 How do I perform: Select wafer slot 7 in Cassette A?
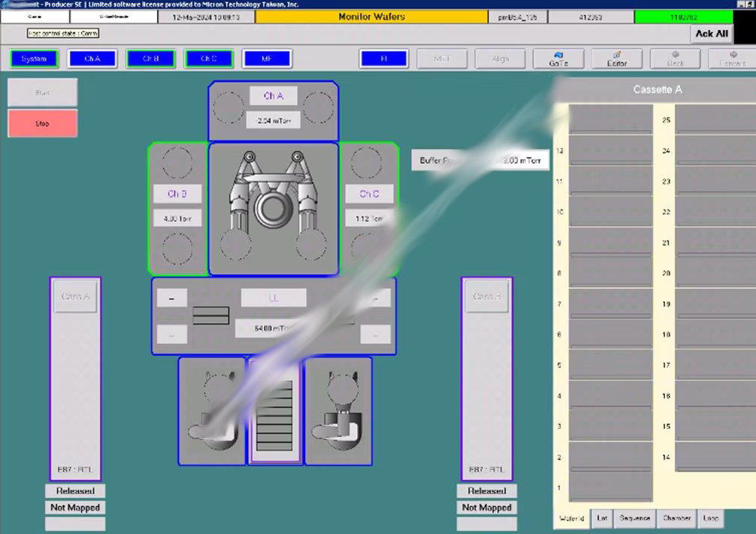[x=610, y=303]
